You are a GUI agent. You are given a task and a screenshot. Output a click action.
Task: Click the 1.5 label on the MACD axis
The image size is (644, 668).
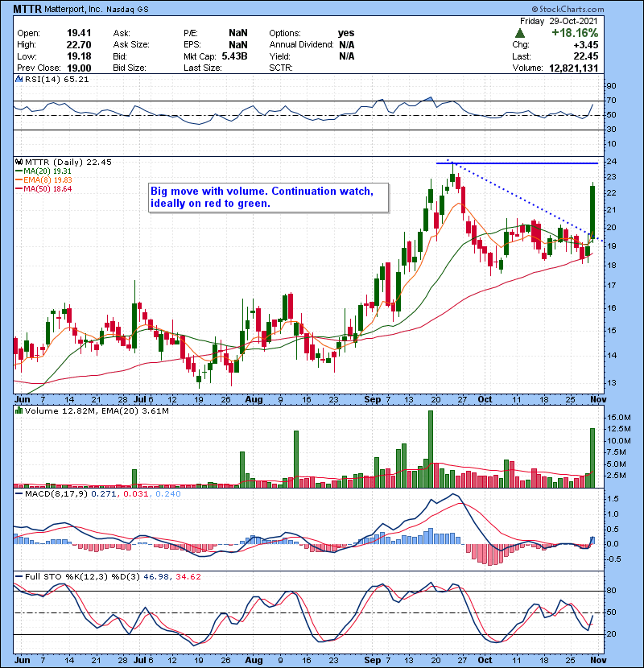point(613,499)
